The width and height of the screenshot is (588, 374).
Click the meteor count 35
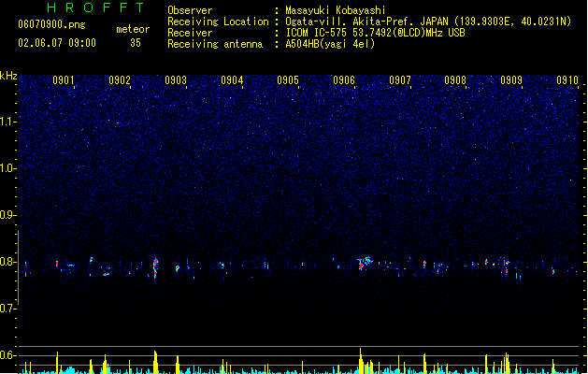[x=136, y=43]
